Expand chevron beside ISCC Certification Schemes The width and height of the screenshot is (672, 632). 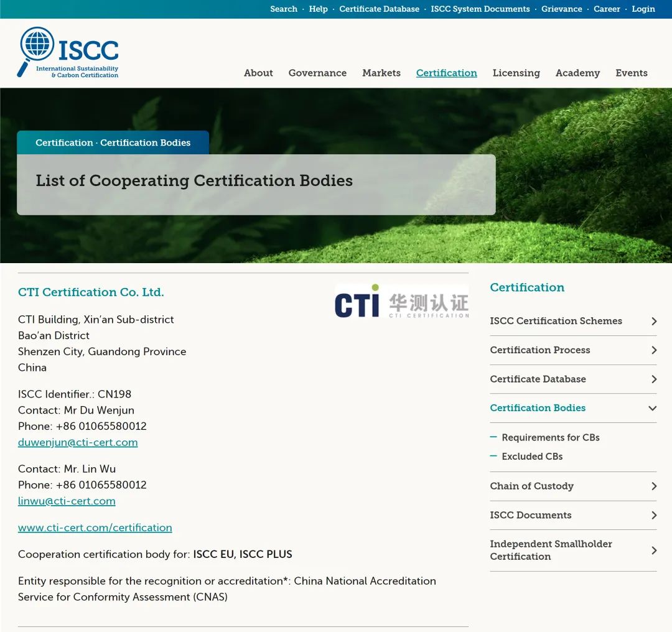pyautogui.click(x=654, y=322)
